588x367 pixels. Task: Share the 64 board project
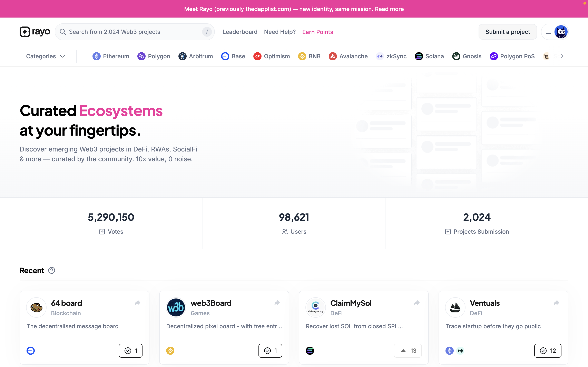[138, 303]
